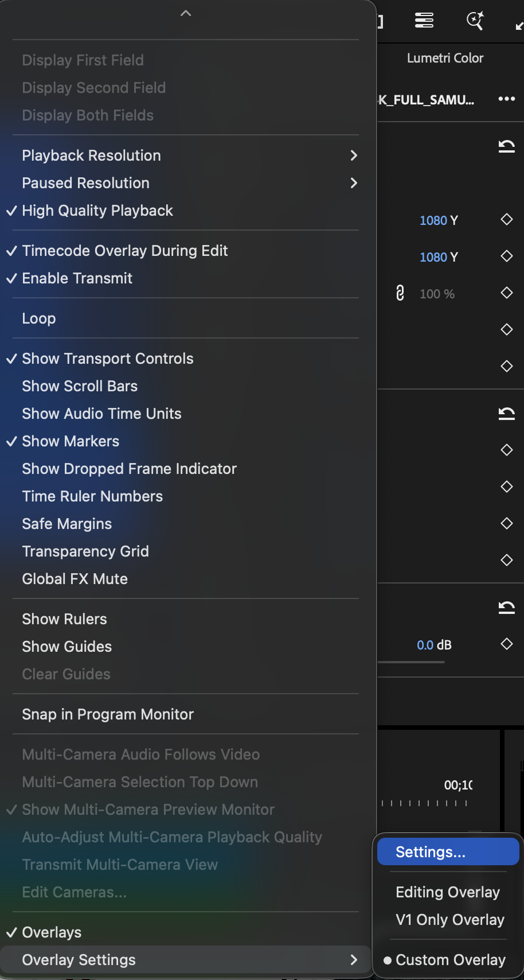Open the Lumetri Color panel options menu
Viewport: 524px width, 980px height.
[507, 99]
